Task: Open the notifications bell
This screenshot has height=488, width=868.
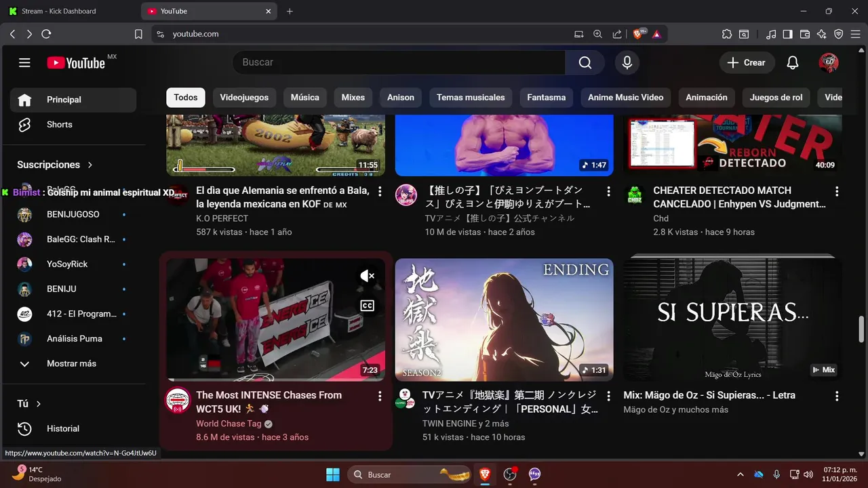Action: pos(793,62)
